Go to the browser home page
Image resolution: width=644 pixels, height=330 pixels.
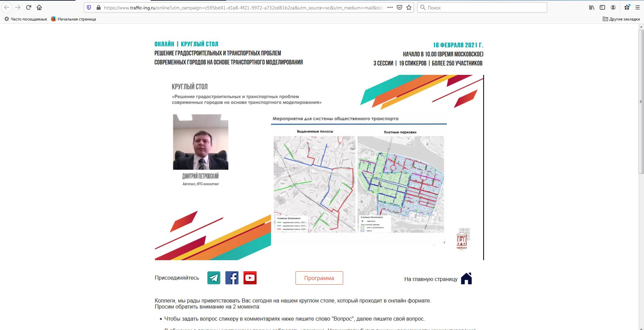click(x=39, y=7)
